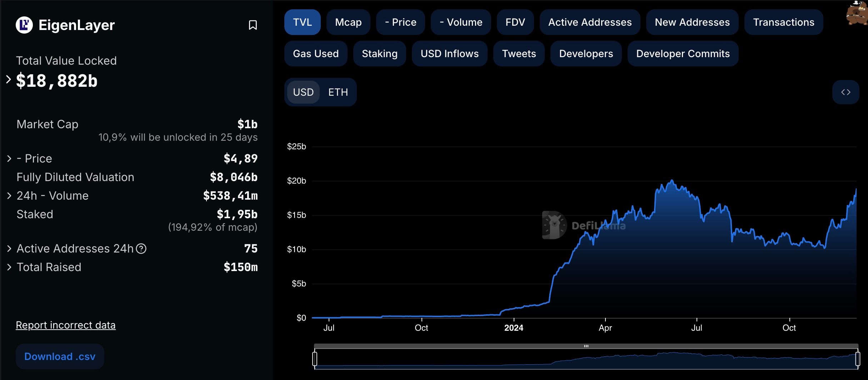Toggle the Mcap chart metric
Screen dimensions: 868x380
[x=348, y=22]
